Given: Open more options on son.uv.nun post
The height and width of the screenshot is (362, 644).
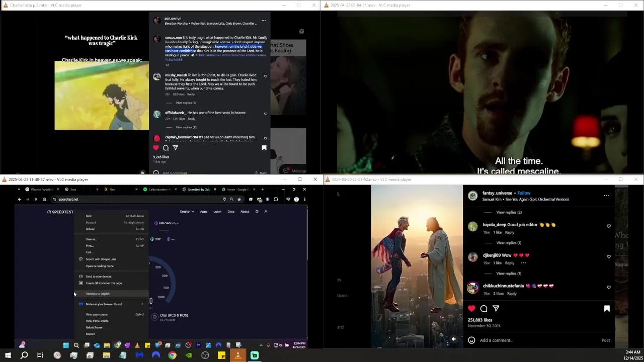Looking at the screenshot, I should coord(263,21).
